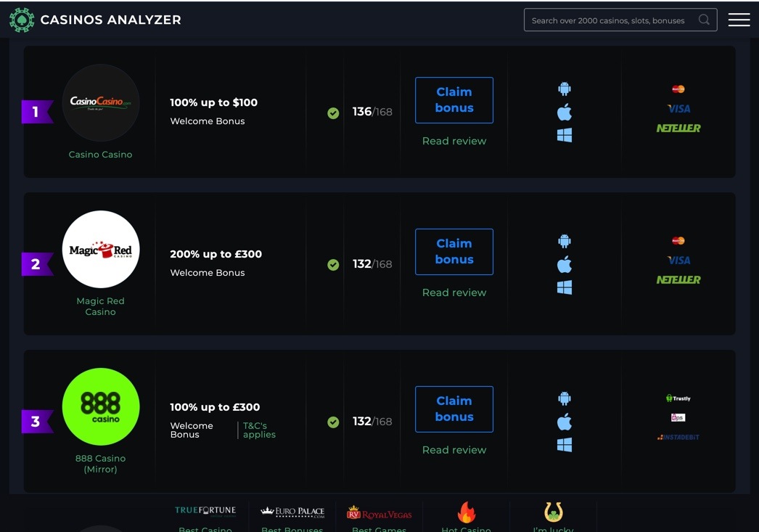Image resolution: width=759 pixels, height=532 pixels.
Task: Click the Magic Red logo thumbnail
Action: click(101, 249)
